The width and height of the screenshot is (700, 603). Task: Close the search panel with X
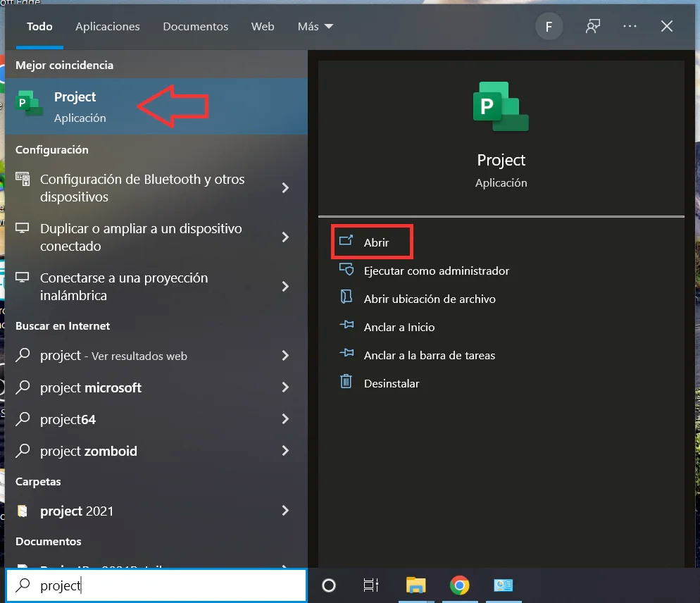[x=666, y=26]
